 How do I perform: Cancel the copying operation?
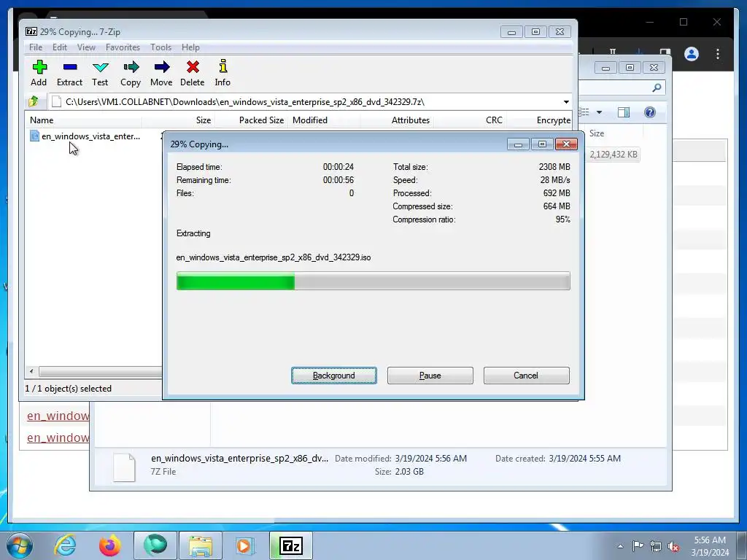tap(527, 376)
